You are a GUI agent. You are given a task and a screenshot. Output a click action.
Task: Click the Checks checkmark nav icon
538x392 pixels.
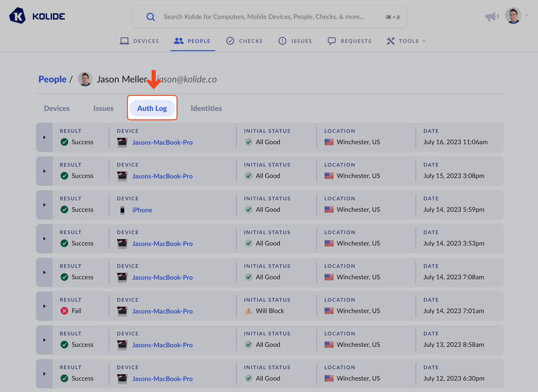pos(230,41)
